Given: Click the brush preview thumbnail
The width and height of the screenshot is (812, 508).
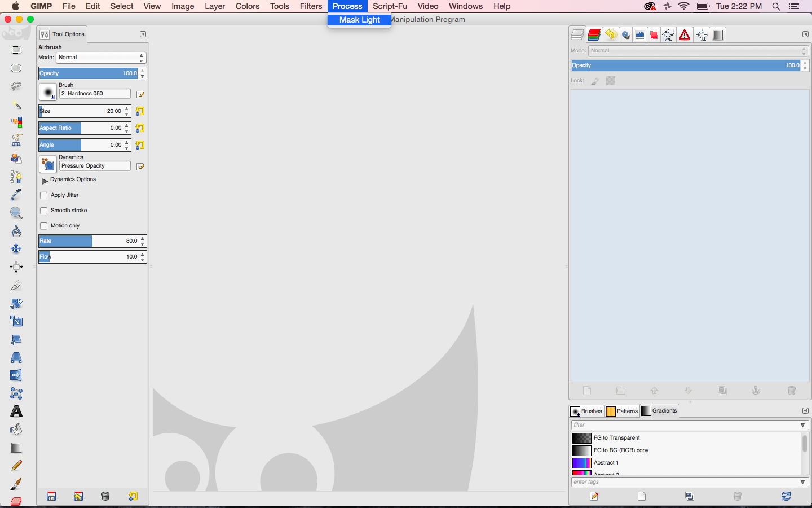Looking at the screenshot, I should point(48,92).
